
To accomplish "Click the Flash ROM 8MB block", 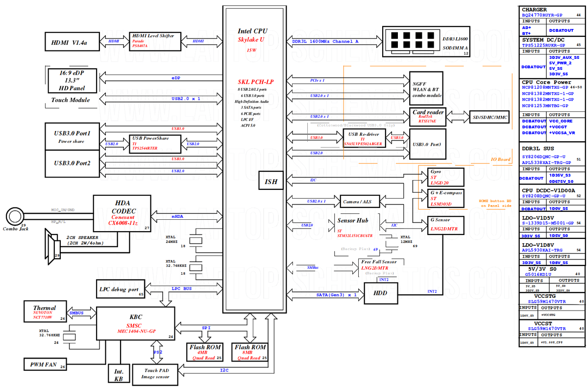I will click(x=251, y=353).
